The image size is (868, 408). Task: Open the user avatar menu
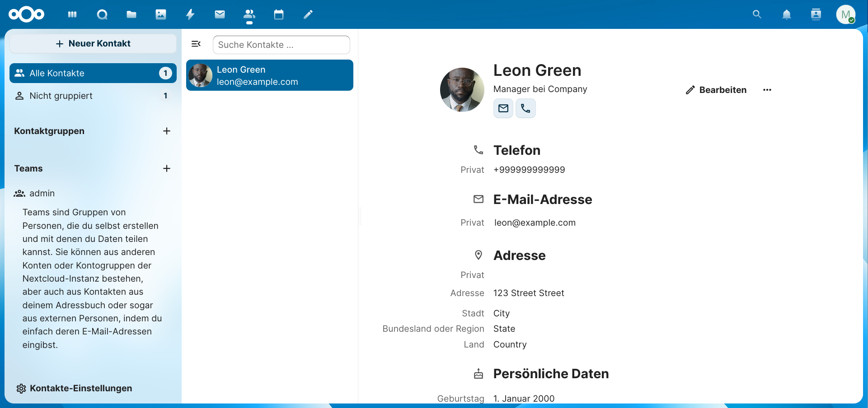point(846,14)
